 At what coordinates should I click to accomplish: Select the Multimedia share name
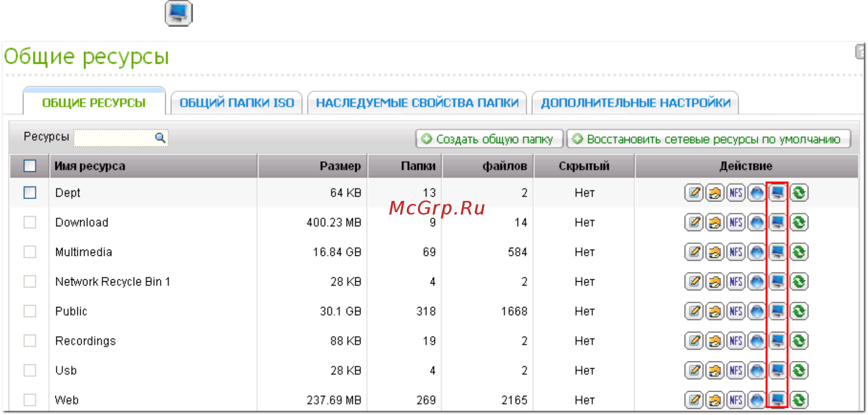point(84,252)
